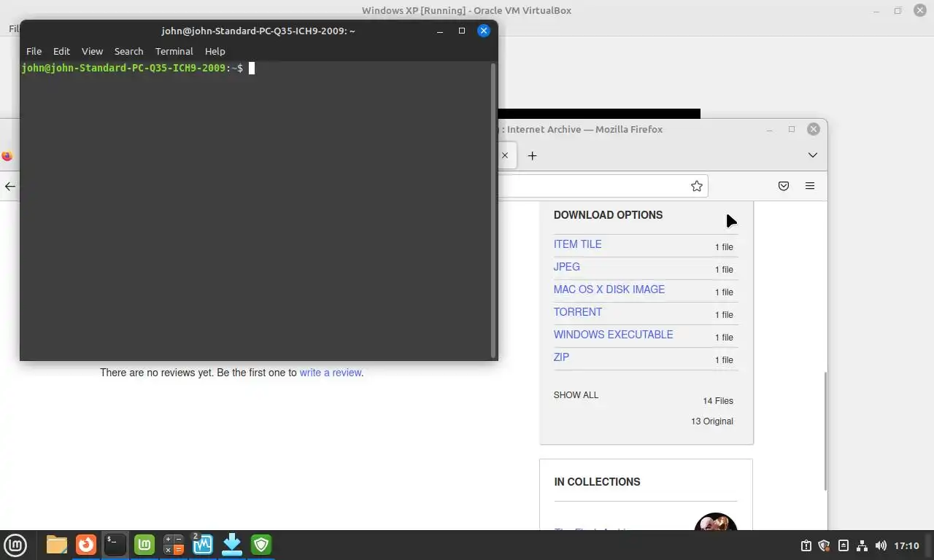Download the WINDOWS EXECUTABLE option

pos(613,335)
